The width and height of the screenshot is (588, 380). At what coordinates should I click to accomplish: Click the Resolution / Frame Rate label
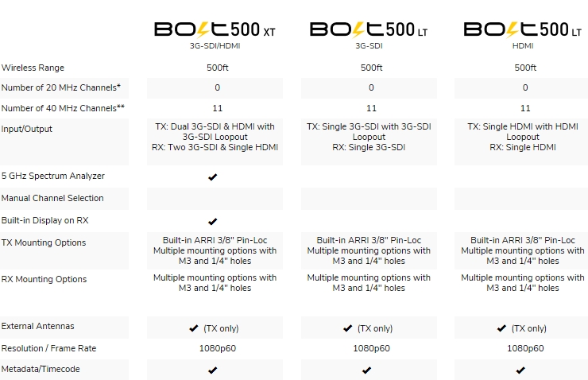(x=48, y=348)
